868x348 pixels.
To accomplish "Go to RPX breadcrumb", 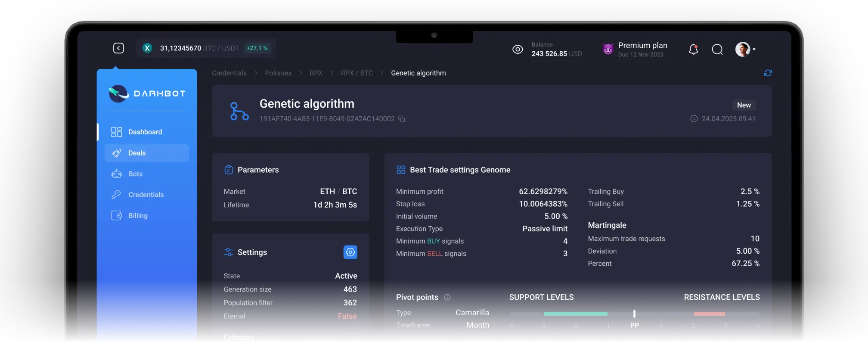I will pyautogui.click(x=316, y=73).
